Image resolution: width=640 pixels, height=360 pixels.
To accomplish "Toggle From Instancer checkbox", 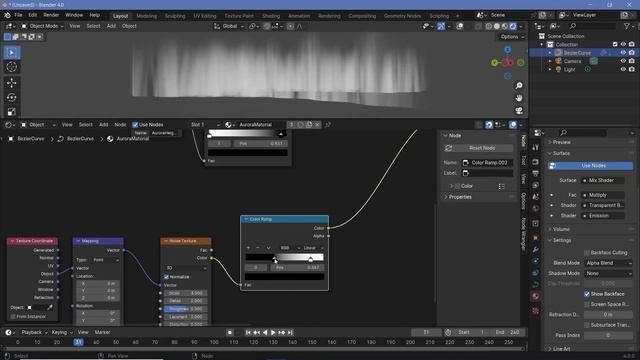I will pos(13,316).
